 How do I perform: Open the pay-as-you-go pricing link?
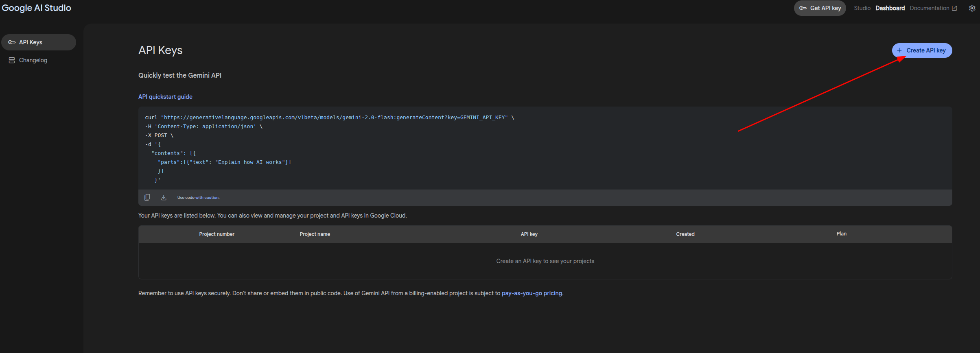pos(532,293)
